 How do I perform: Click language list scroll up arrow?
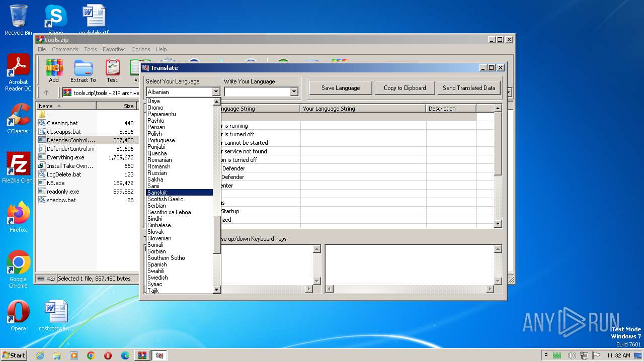coord(217,102)
